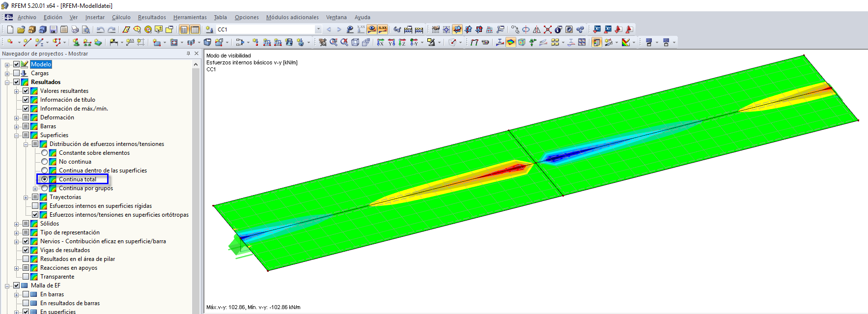Insert new line tool icon
868x314 pixels.
[x=27, y=42]
